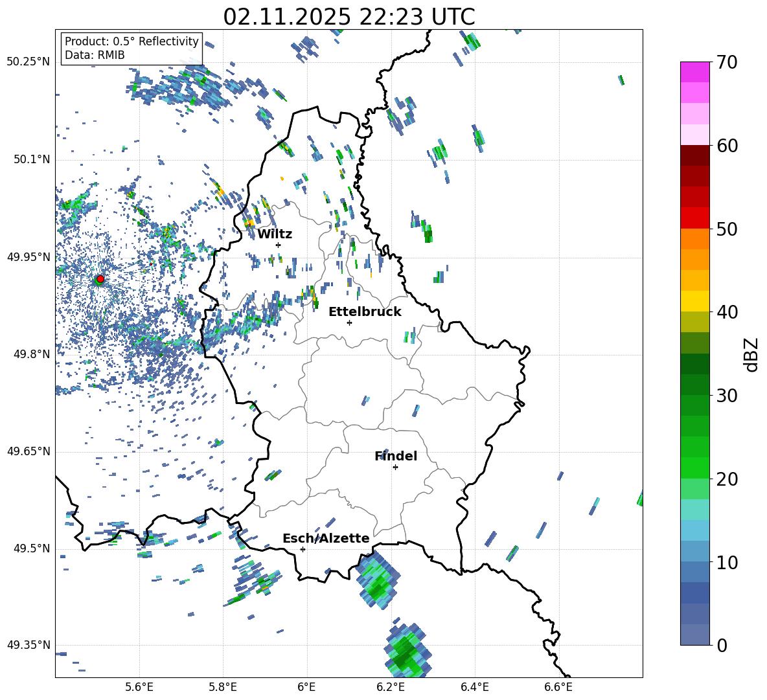The image size is (767, 700).
Task: Click the Data: RMIB text
Action: (x=95, y=55)
